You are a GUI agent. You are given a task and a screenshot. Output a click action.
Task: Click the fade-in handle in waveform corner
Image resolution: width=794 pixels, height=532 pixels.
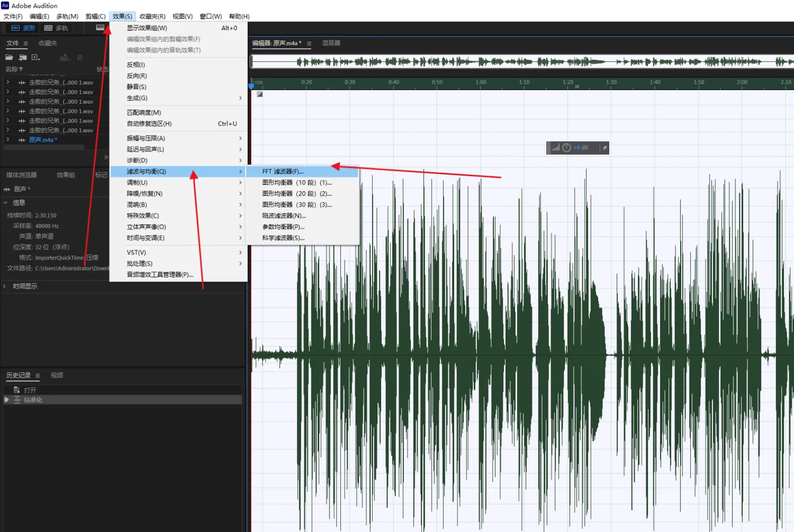coord(259,94)
